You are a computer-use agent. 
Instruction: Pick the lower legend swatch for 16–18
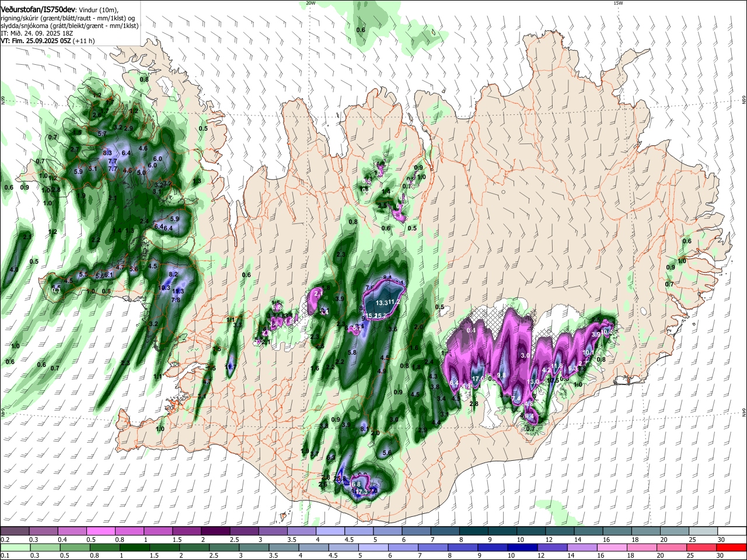tap(612, 547)
